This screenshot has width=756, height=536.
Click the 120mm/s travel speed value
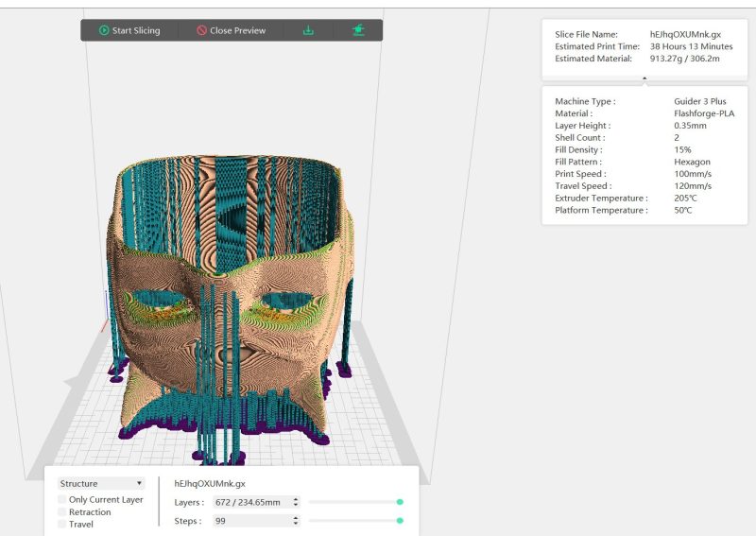(693, 185)
